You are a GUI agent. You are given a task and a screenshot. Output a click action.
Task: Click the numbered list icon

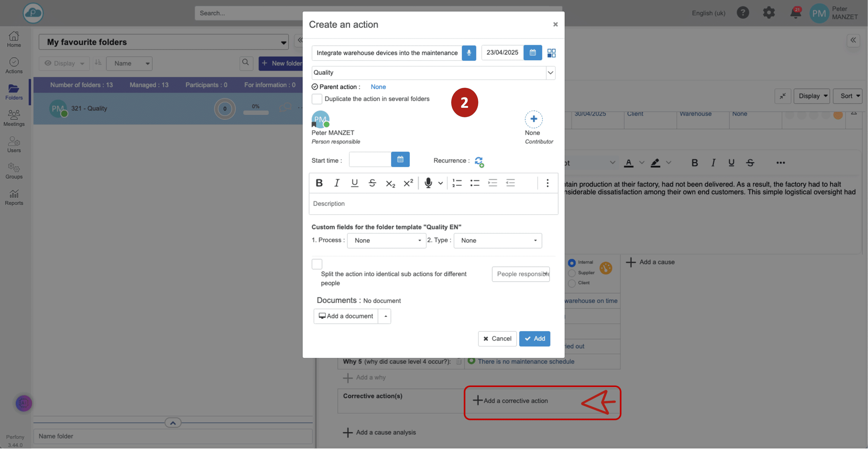457,183
